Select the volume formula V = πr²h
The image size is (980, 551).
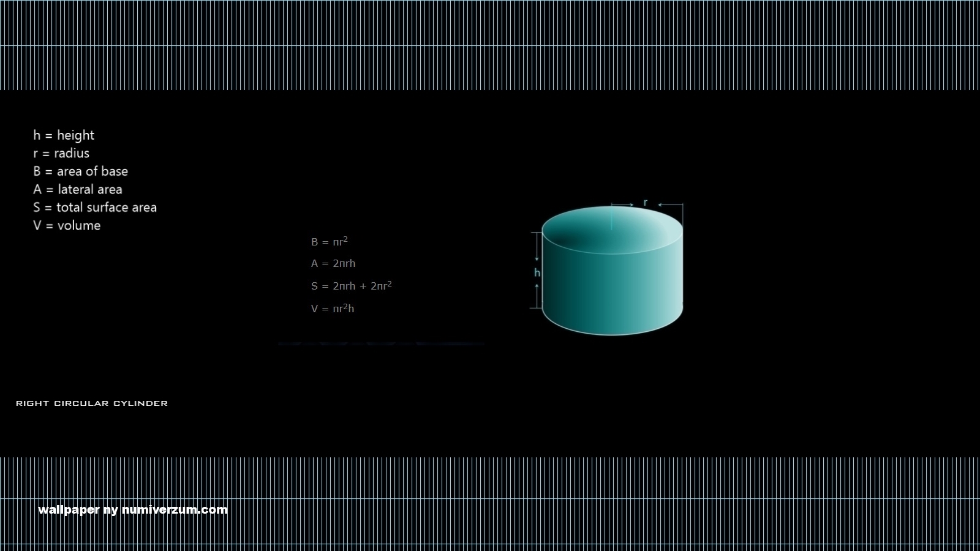[332, 308]
